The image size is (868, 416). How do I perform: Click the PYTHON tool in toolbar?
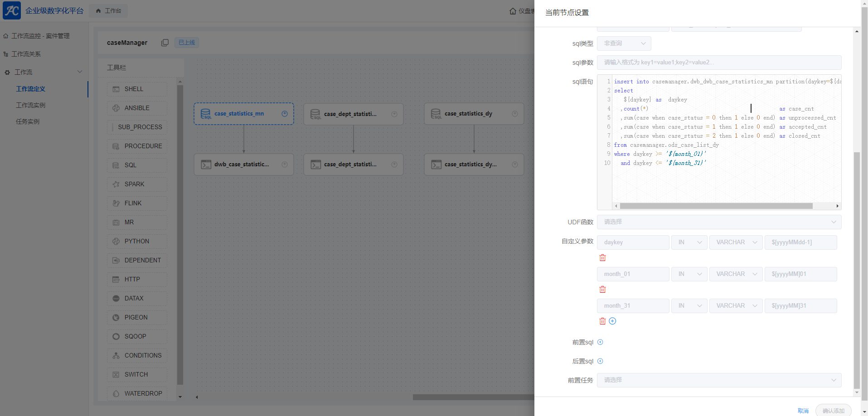coord(137,242)
